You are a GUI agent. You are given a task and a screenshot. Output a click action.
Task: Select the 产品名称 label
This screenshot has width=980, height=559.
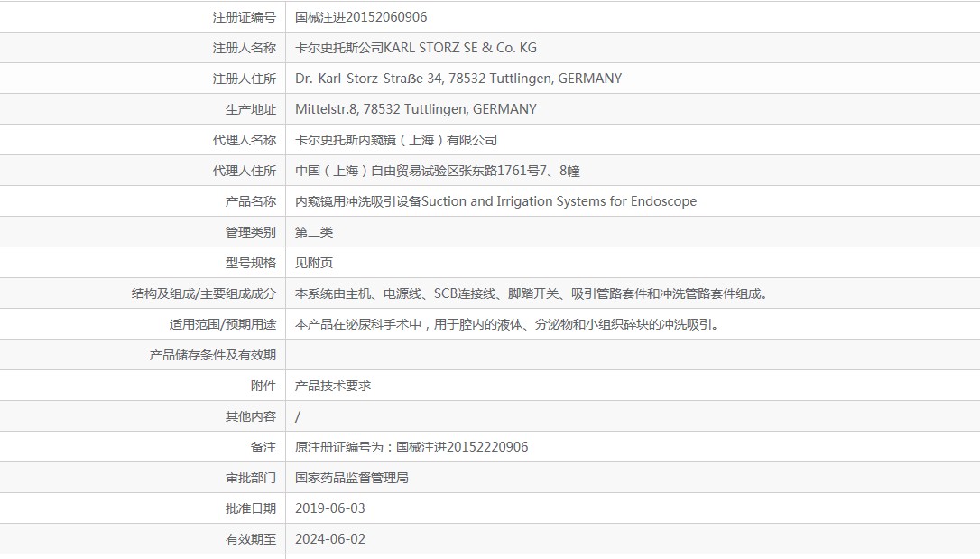[251, 200]
